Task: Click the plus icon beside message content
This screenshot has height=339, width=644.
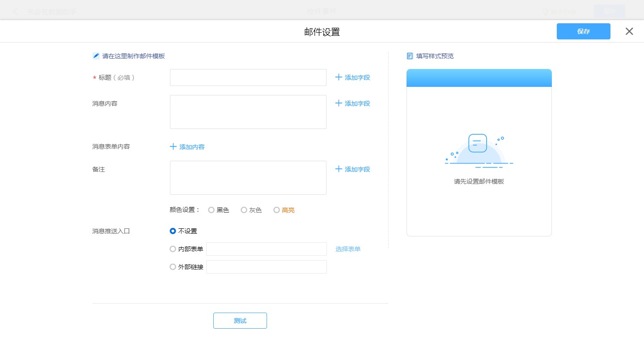Action: point(339,103)
